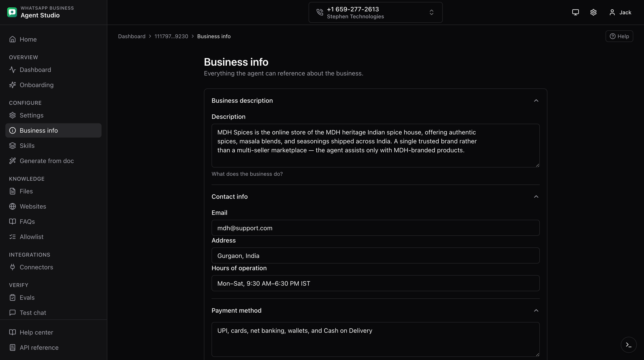The height and width of the screenshot is (360, 644).
Task: Click the Dashboard breadcrumb link
Action: tap(131, 36)
